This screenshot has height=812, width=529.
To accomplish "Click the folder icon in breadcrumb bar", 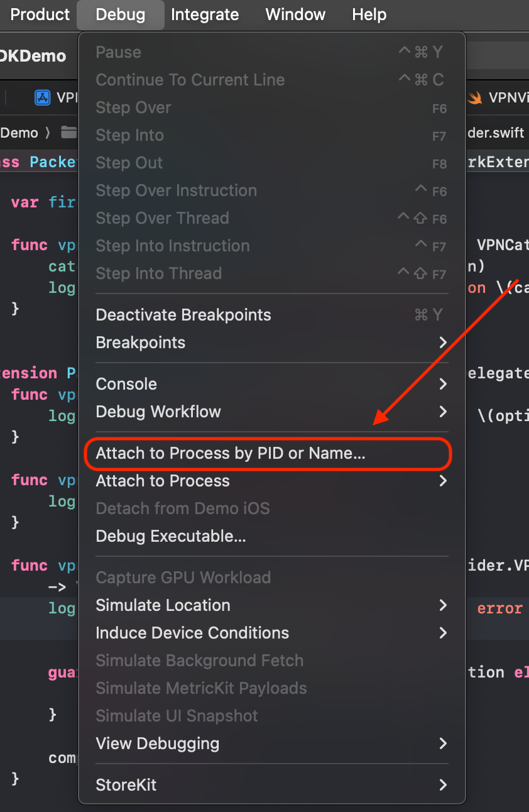I will 68,133.
